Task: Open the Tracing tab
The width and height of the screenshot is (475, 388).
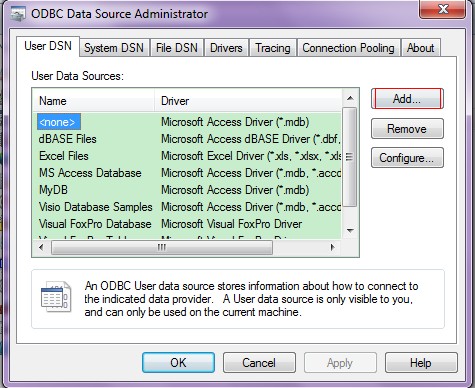Action: [273, 48]
